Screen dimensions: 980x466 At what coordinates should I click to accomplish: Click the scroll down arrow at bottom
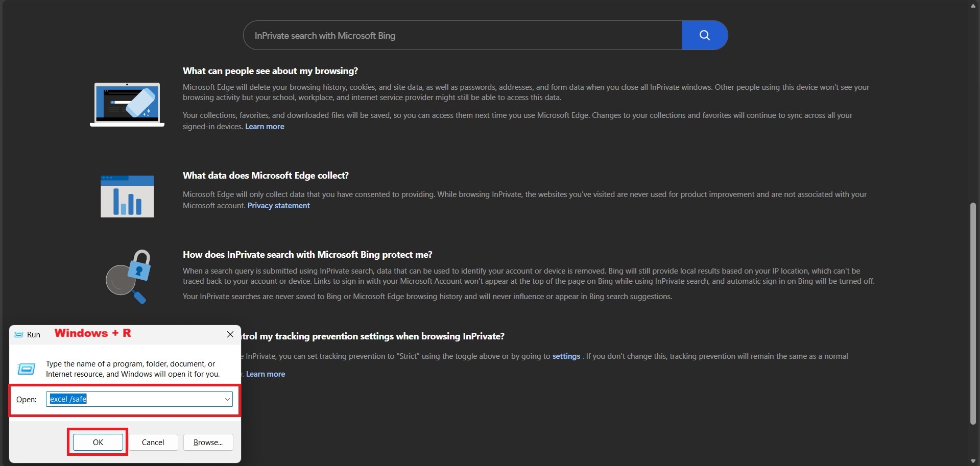pyautogui.click(x=973, y=461)
